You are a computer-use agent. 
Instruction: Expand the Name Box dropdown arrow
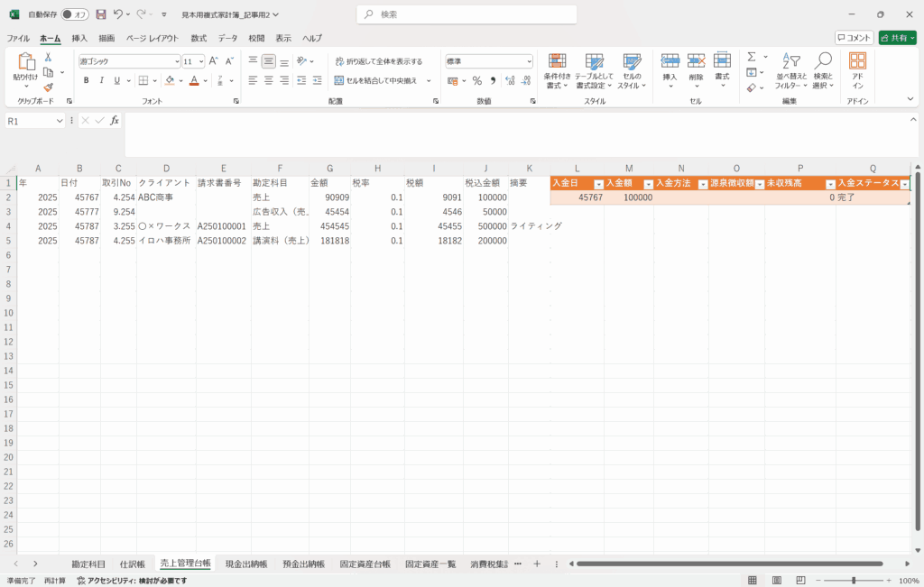tap(60, 121)
